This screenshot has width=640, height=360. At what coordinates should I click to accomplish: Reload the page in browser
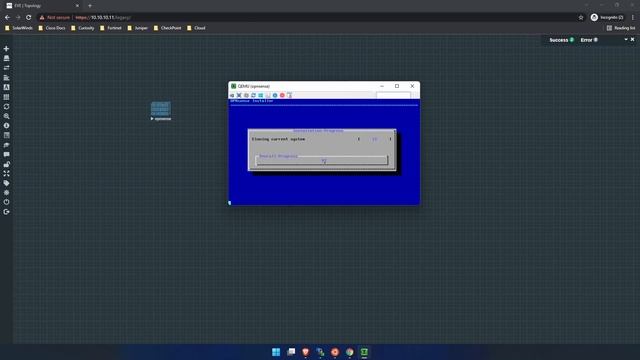29,18
